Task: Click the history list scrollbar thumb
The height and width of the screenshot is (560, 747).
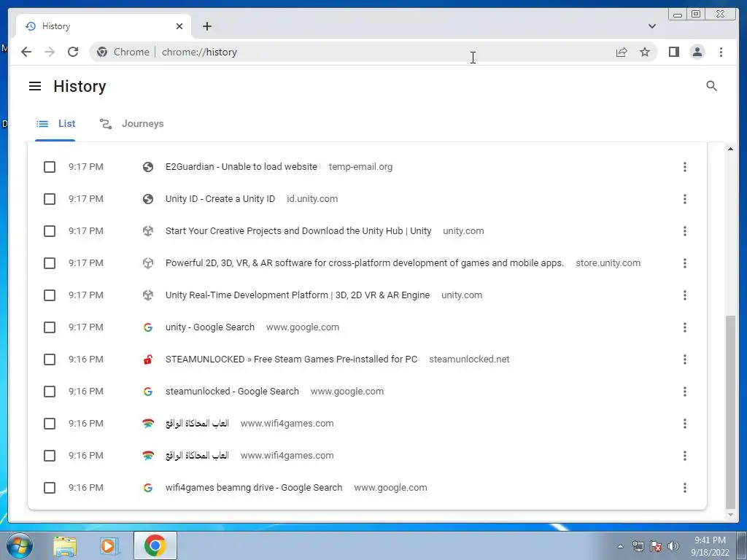Action: [729, 412]
